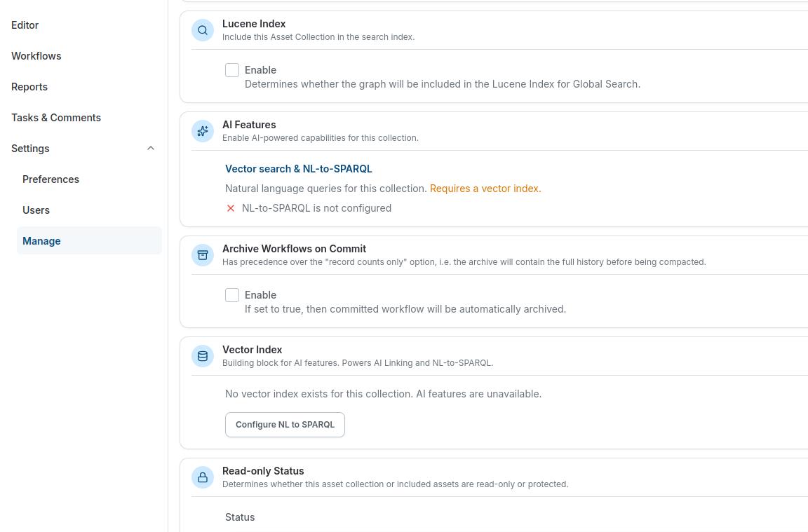This screenshot has width=808, height=532.
Task: Click 'Building block for AI features' description
Action: click(x=358, y=363)
